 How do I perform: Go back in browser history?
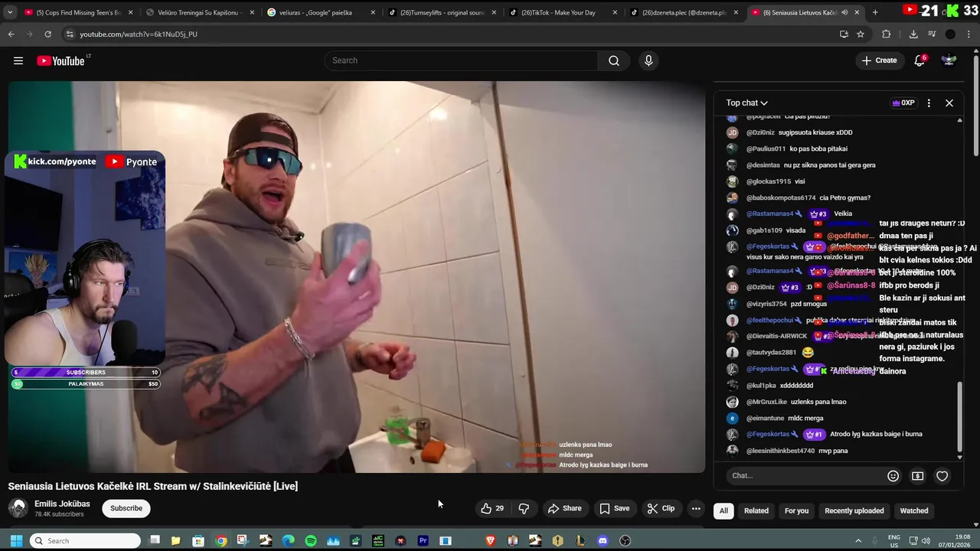click(11, 34)
